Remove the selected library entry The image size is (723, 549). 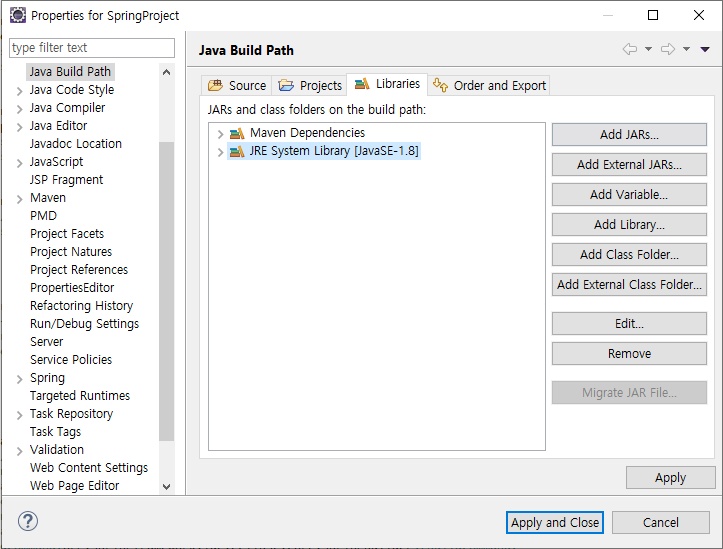coord(629,354)
